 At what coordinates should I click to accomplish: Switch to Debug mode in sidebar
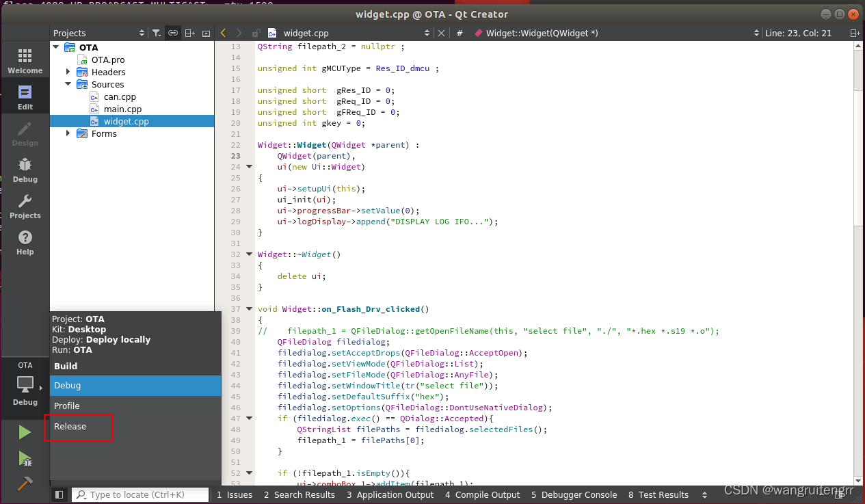pyautogui.click(x=25, y=170)
